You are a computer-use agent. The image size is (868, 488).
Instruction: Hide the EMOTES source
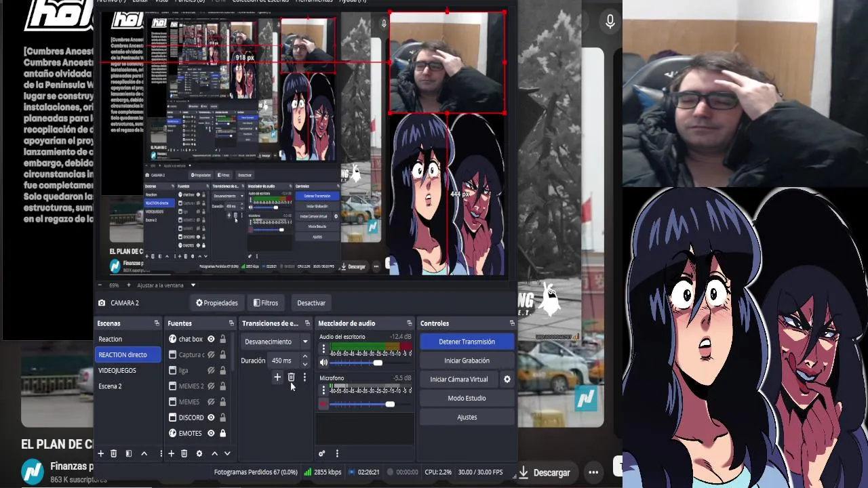(x=211, y=433)
